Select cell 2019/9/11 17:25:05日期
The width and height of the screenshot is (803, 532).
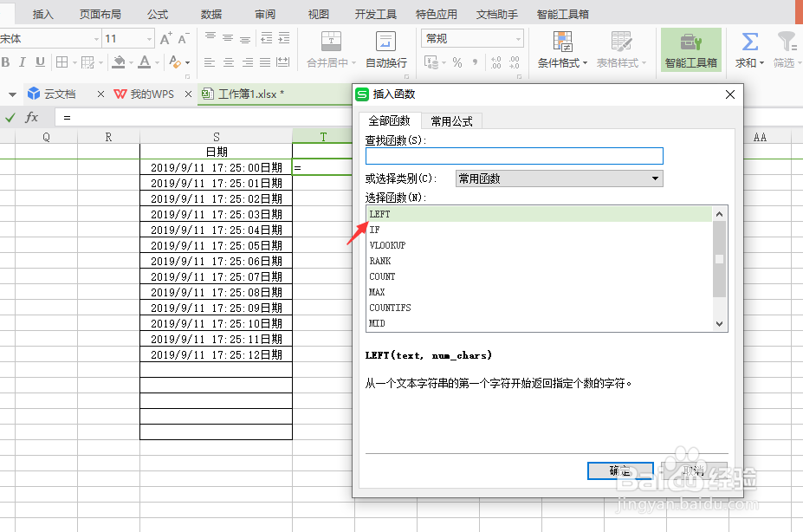pyautogui.click(x=216, y=246)
